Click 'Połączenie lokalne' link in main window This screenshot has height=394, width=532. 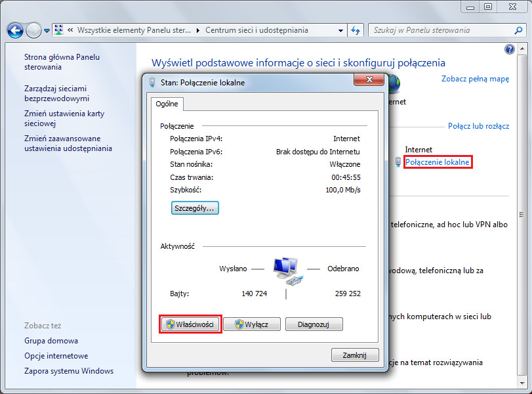click(438, 162)
